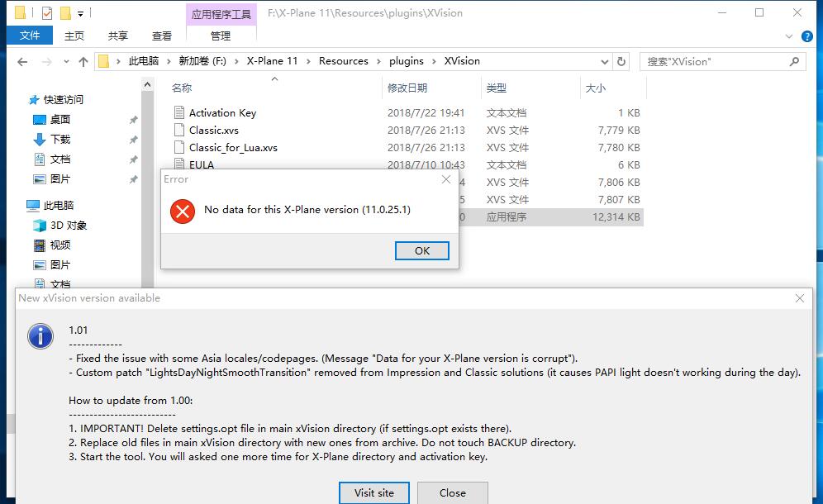Screen dimensions: 823x504
Task: Open 文档 in quick access
Action: [59, 159]
